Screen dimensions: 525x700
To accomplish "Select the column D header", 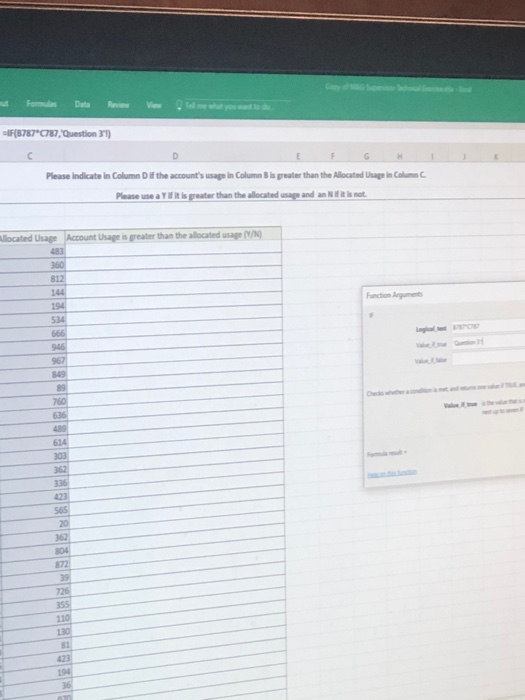I will pyautogui.click(x=175, y=156).
